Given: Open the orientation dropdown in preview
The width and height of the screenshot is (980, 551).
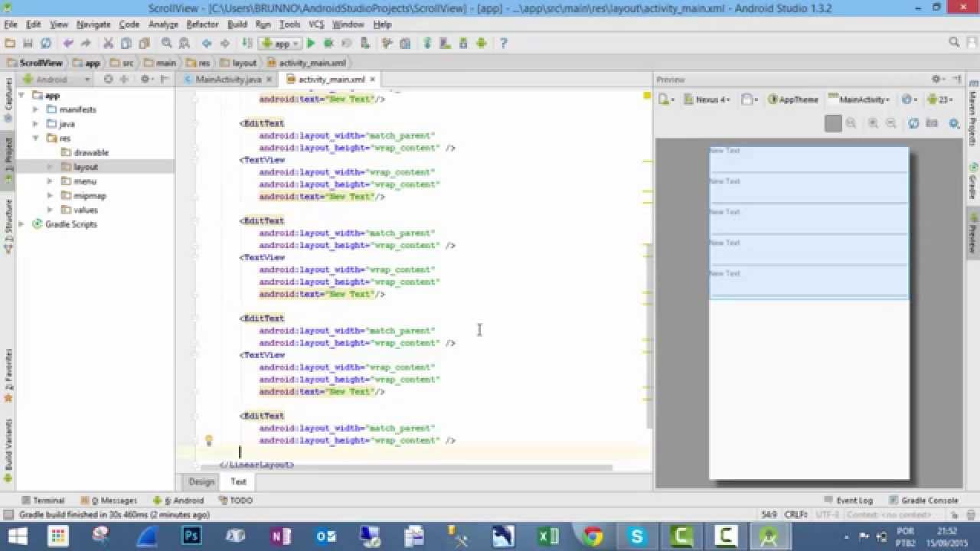Looking at the screenshot, I should (x=750, y=99).
